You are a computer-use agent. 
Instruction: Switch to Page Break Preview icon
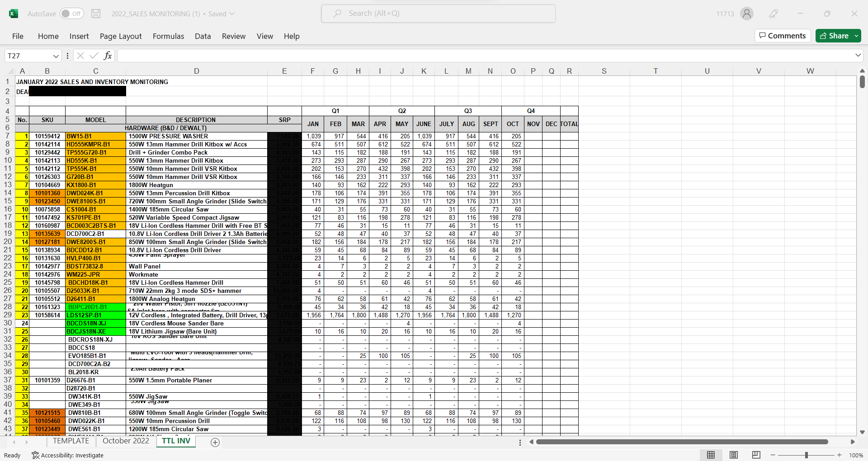pyautogui.click(x=756, y=455)
